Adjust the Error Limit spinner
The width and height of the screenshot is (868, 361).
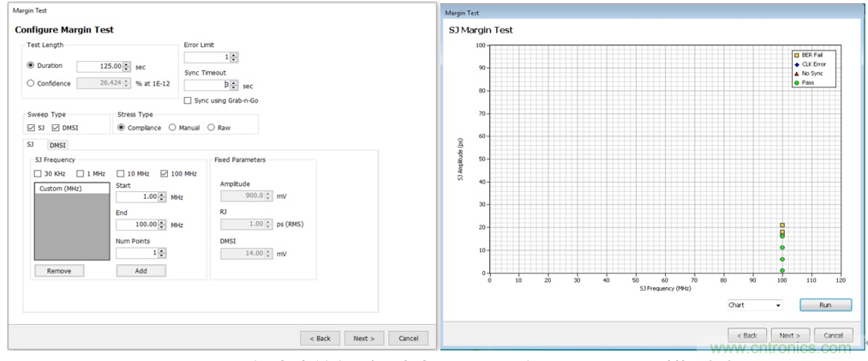(x=234, y=57)
